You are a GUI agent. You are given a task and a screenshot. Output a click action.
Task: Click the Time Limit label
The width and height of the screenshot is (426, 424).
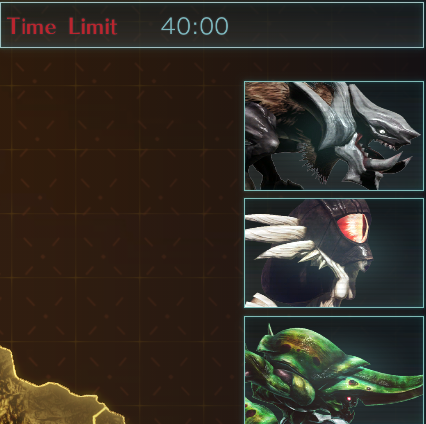[x=62, y=26]
